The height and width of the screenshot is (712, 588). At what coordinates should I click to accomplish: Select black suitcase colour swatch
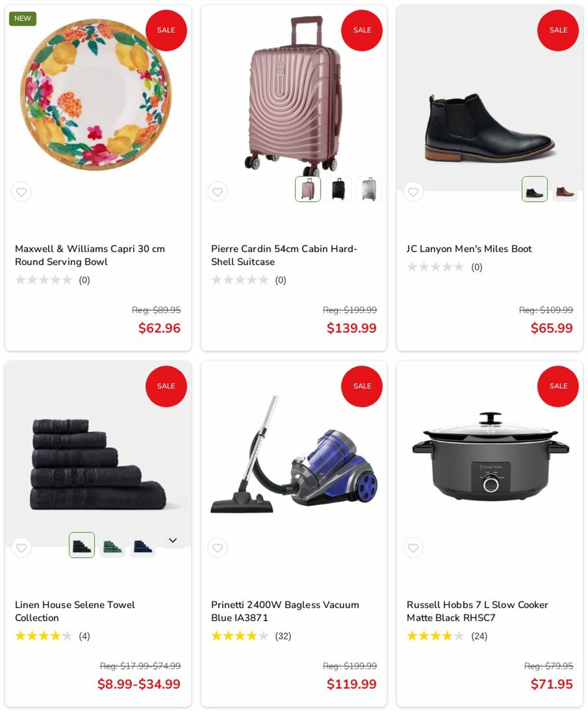[x=338, y=189]
